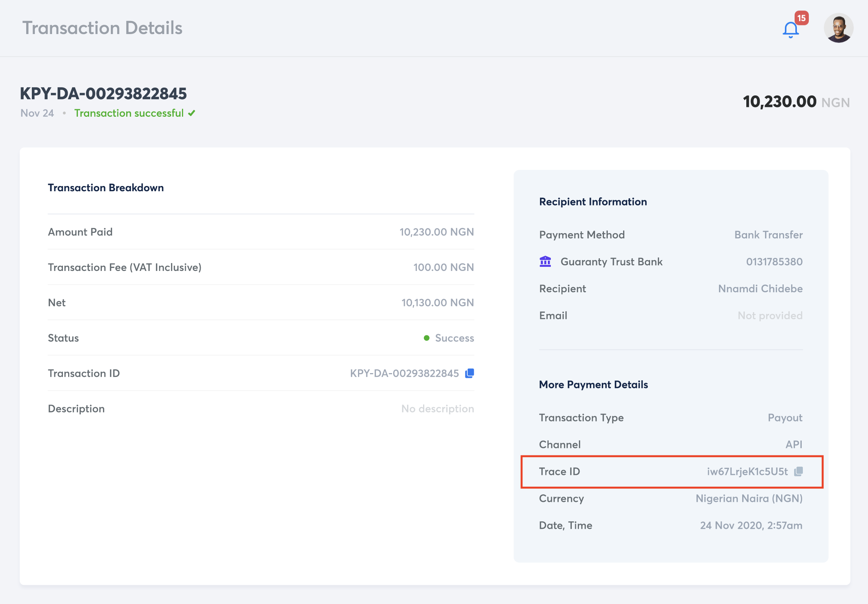Select the KPY-DA-00293822845 heading
Image resolution: width=868 pixels, height=604 pixels.
(x=103, y=93)
